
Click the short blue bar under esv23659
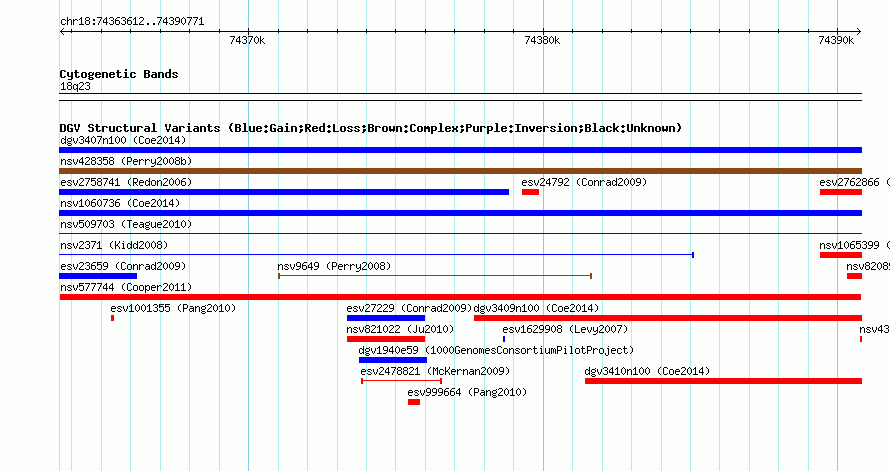[98, 276]
